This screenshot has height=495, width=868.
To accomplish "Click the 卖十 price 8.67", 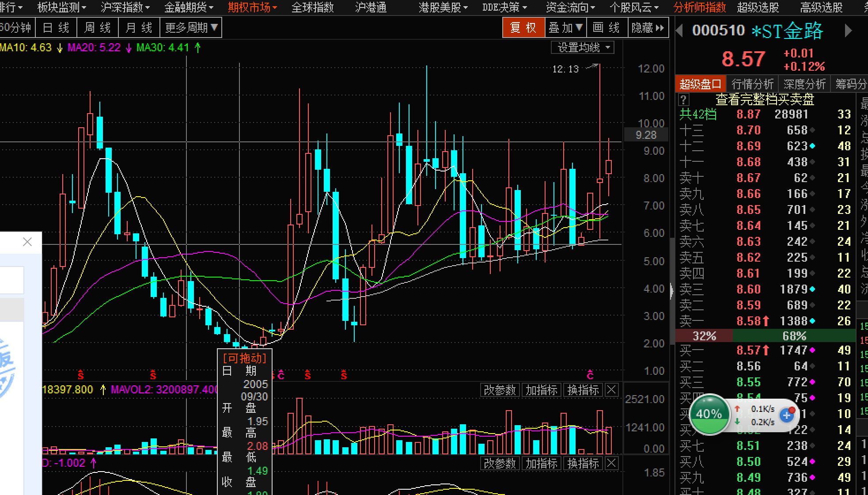I will [748, 178].
